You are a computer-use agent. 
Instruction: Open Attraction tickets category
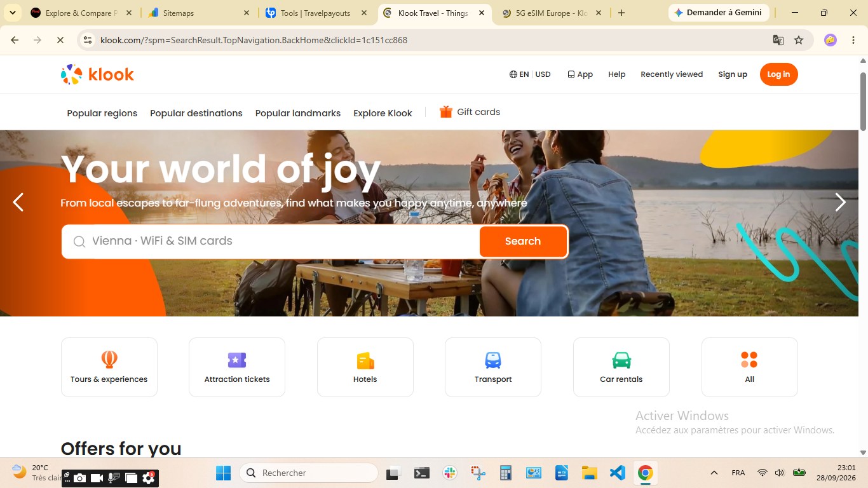point(237,367)
